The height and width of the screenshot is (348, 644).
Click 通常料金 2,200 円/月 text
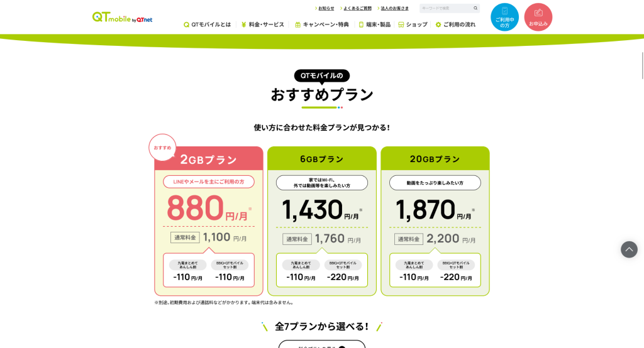coord(435,239)
